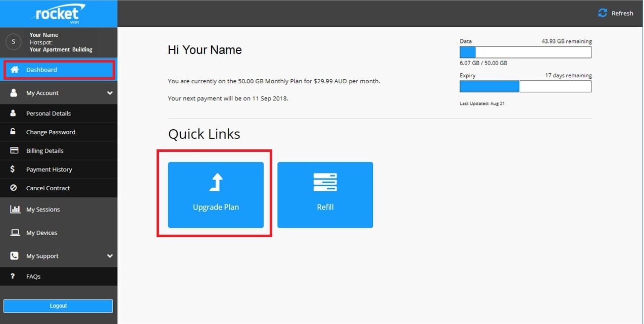
Task: Open the Dashboard menu item
Action: 59,70
